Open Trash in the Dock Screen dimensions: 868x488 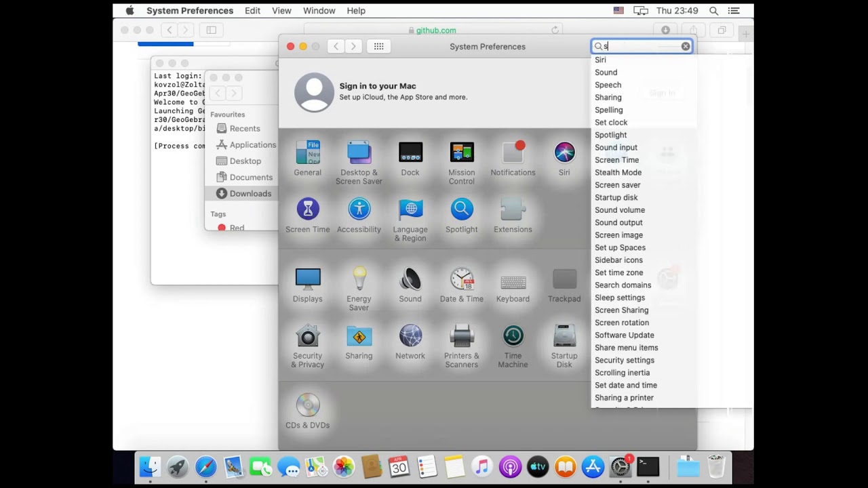pyautogui.click(x=716, y=466)
